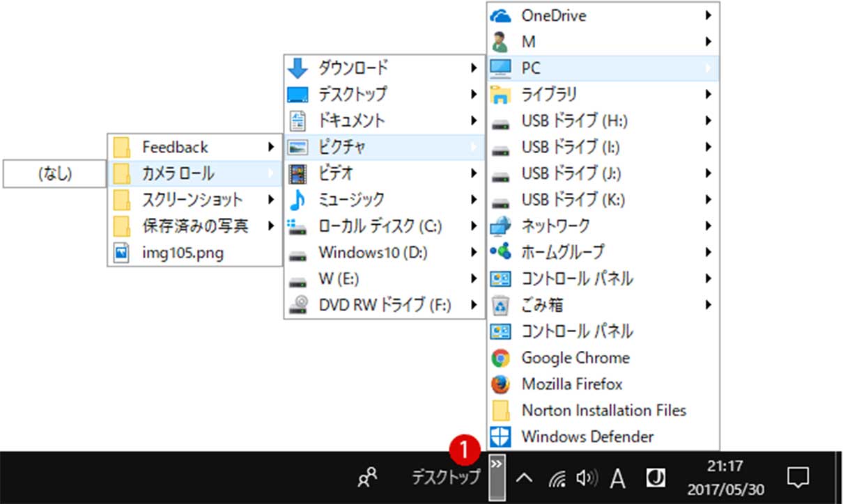Open the img105.png image file
Screen dimensions: 843x504
(195, 253)
